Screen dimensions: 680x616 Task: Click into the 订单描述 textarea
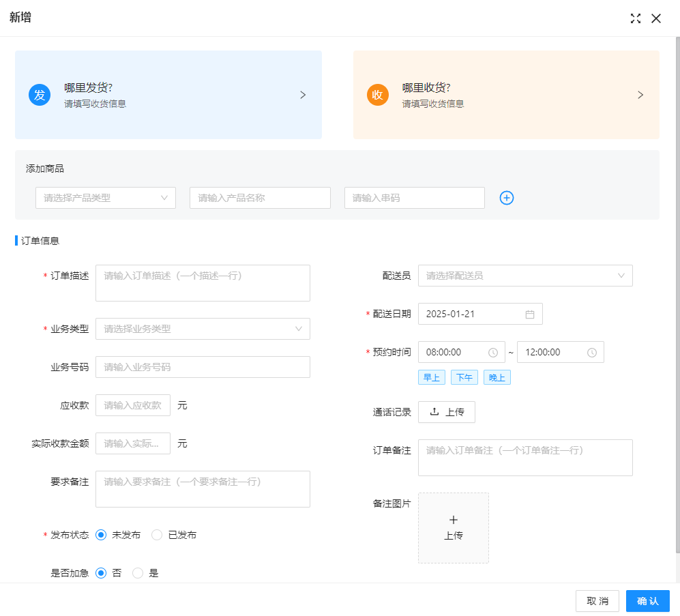point(203,283)
